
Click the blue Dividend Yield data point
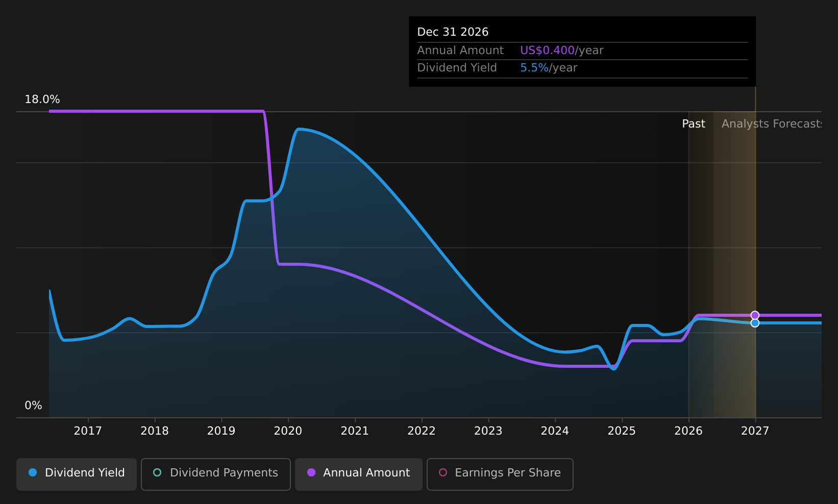pyautogui.click(x=755, y=323)
